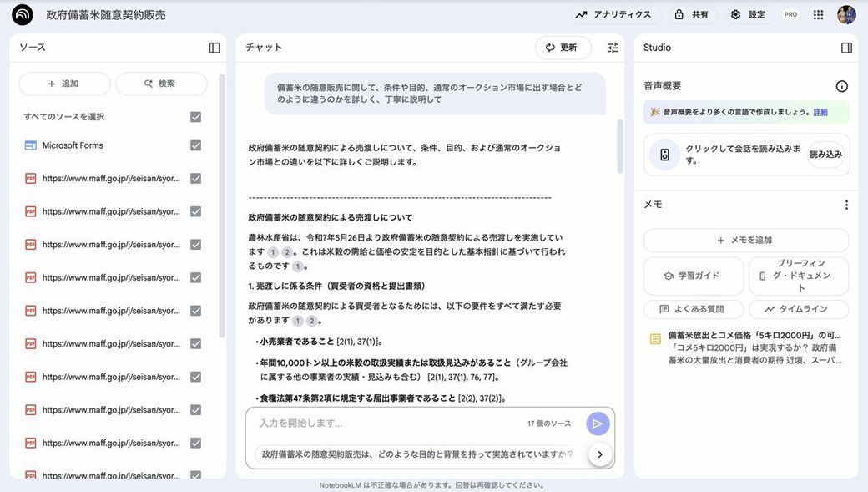Open the user profile avatar
This screenshot has height=492, width=868.
tap(846, 14)
